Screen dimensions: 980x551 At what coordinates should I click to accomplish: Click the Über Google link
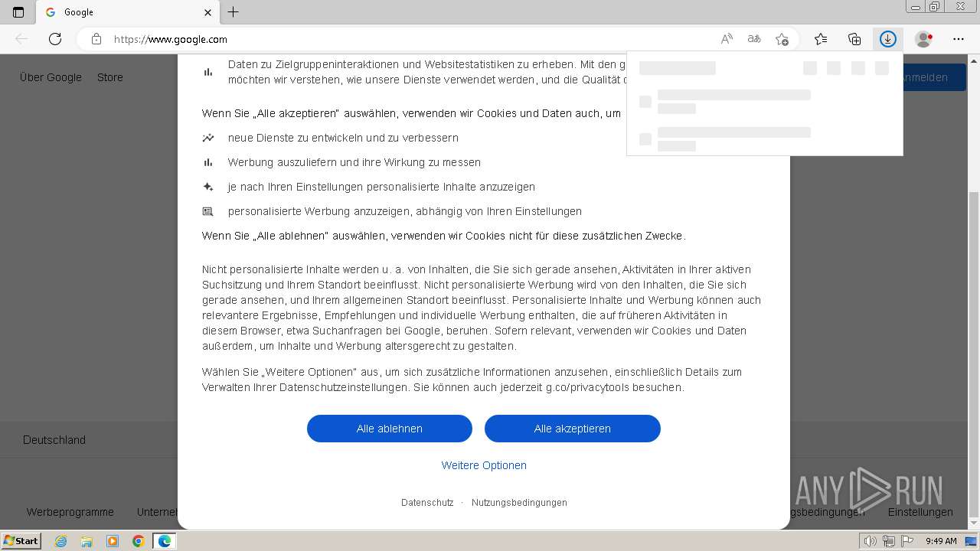[x=51, y=77]
